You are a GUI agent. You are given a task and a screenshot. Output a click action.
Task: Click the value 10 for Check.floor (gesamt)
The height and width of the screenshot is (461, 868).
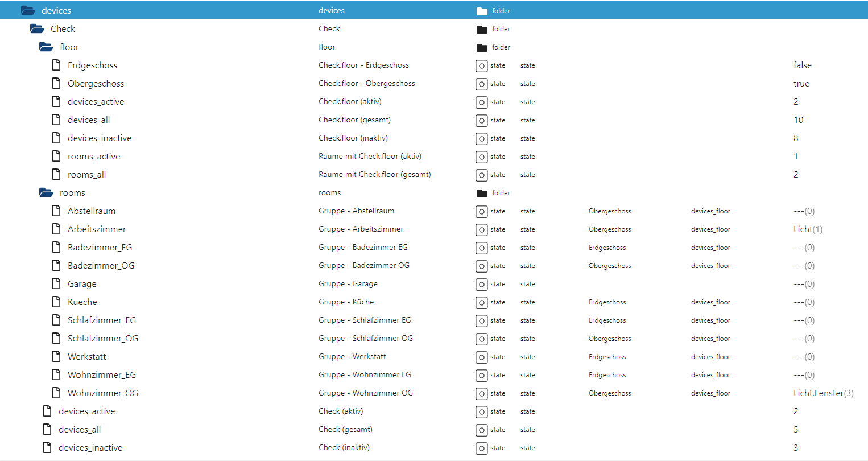(x=798, y=120)
